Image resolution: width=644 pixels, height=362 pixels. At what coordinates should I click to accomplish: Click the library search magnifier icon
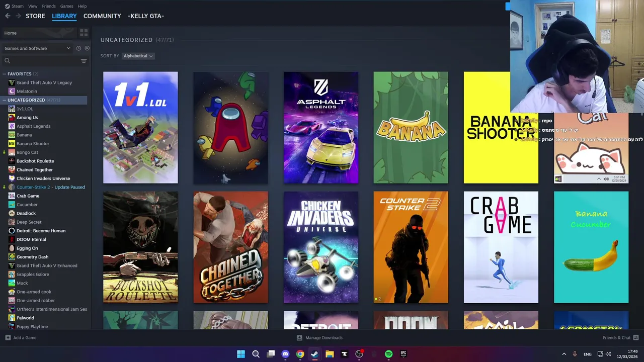coord(7,61)
